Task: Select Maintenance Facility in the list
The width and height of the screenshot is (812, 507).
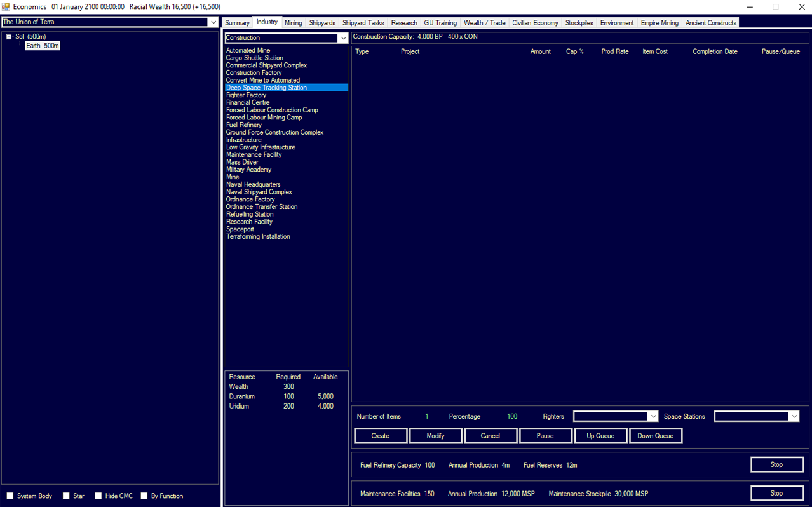Action: point(254,155)
